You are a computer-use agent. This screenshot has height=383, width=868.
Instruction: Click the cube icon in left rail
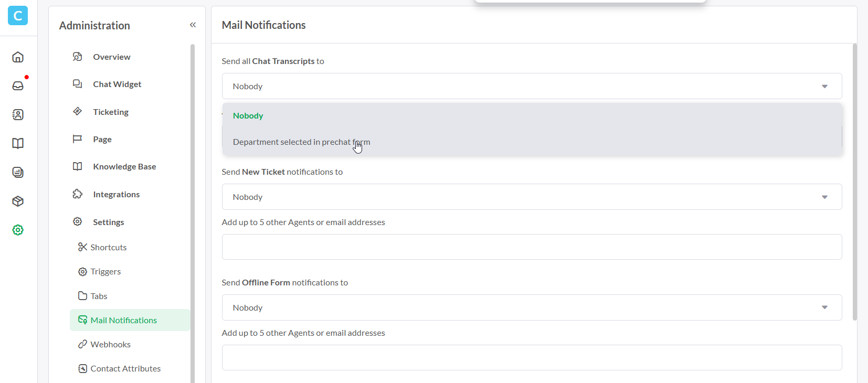pos(18,201)
